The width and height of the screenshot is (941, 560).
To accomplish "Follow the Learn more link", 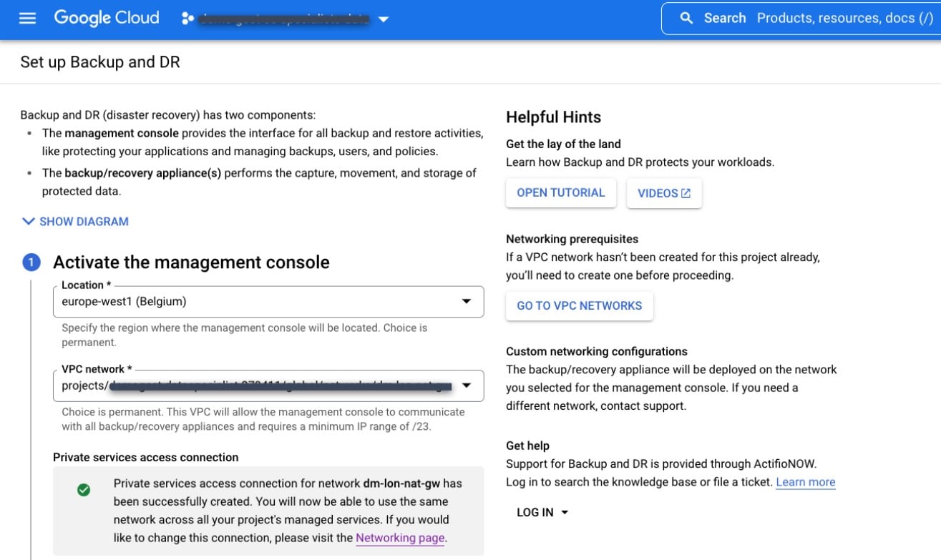I will tap(806, 483).
